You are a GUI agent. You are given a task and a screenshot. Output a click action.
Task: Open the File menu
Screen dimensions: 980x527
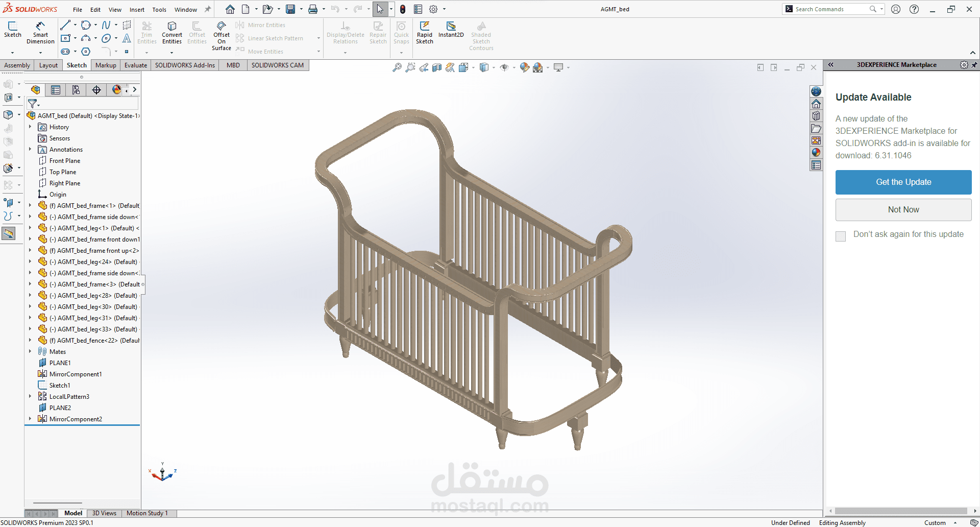pyautogui.click(x=78, y=10)
